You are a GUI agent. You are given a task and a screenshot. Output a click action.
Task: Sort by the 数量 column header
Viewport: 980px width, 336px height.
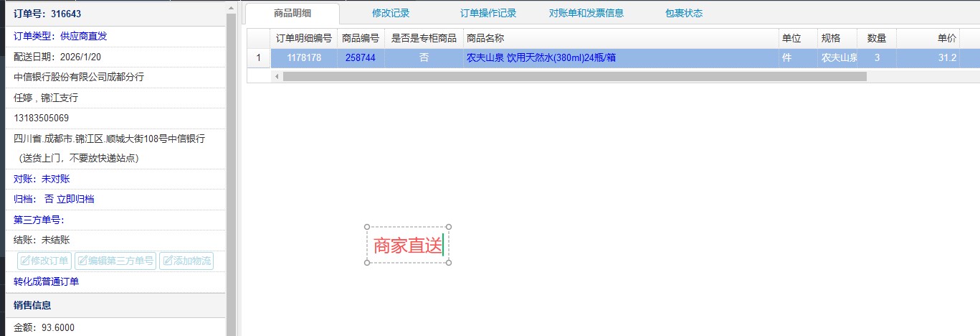[x=876, y=38]
